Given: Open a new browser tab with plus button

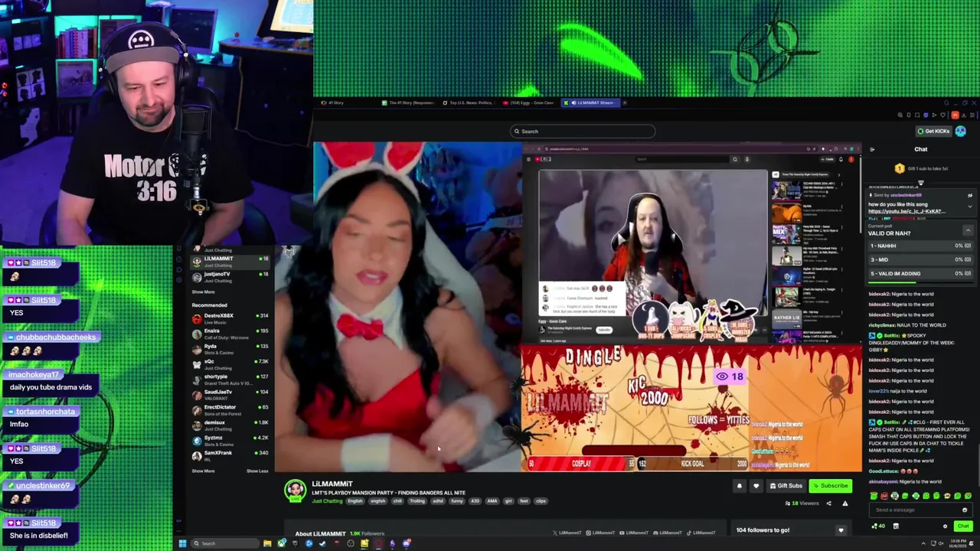Looking at the screenshot, I should (x=625, y=103).
